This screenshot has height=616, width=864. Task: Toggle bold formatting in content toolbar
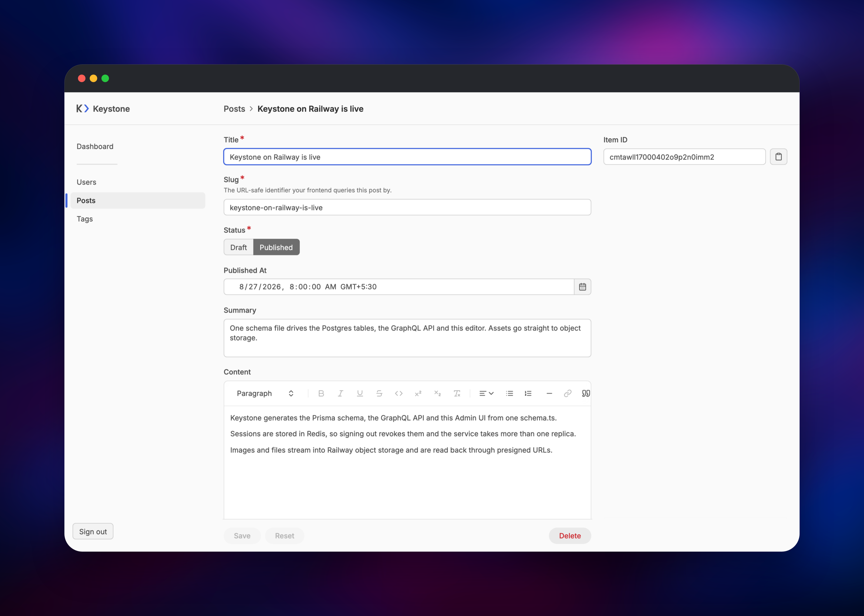pos(321,393)
